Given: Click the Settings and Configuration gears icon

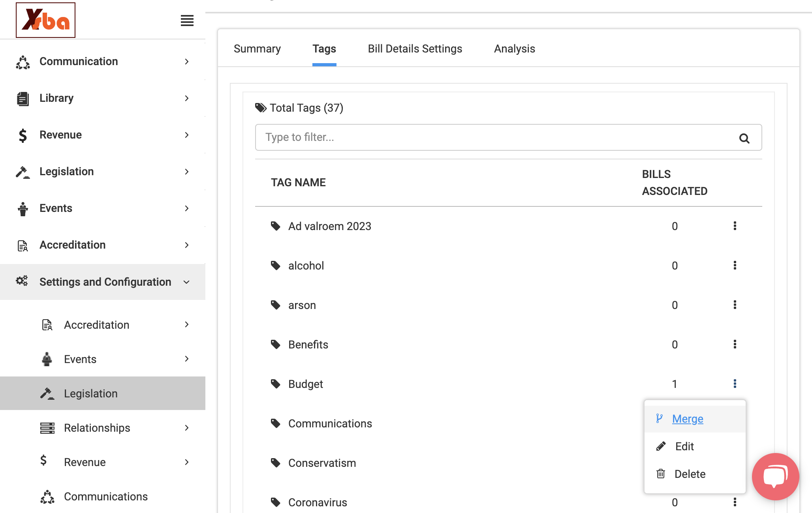Looking at the screenshot, I should 22,281.
